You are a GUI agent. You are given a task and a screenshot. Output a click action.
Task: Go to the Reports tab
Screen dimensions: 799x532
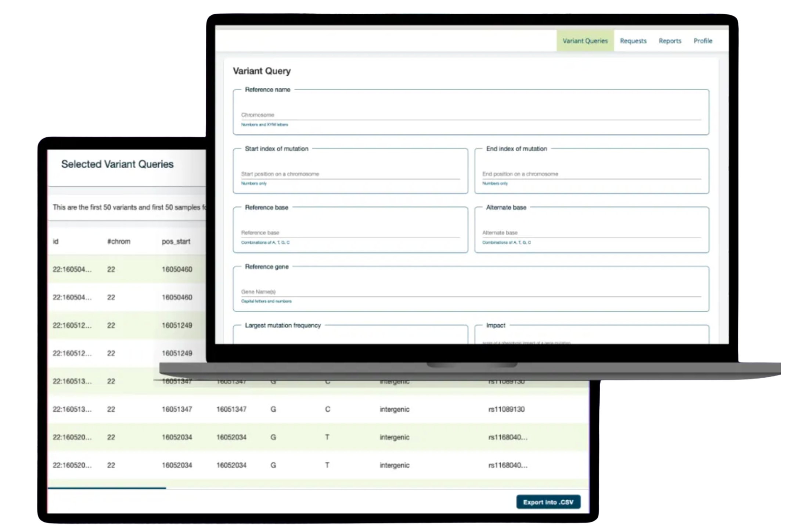tap(670, 41)
